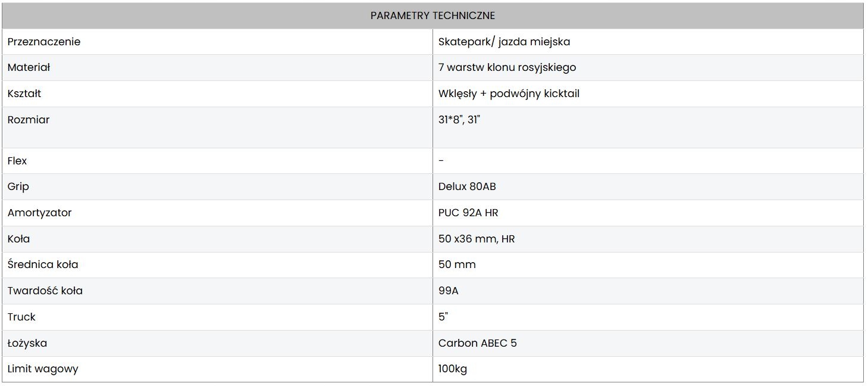Select the Przeznaczenie row label
Image resolution: width=868 pixels, height=386 pixels.
[44, 42]
